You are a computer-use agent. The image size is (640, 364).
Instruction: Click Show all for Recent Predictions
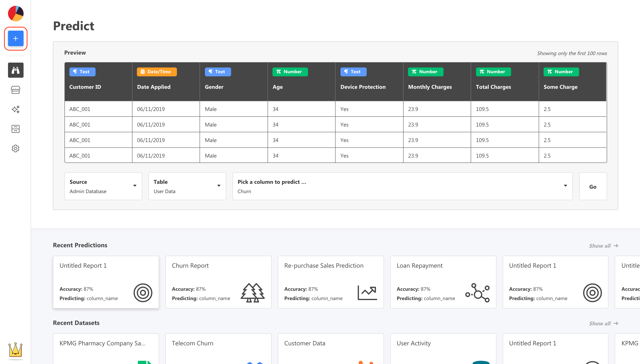pyautogui.click(x=603, y=246)
